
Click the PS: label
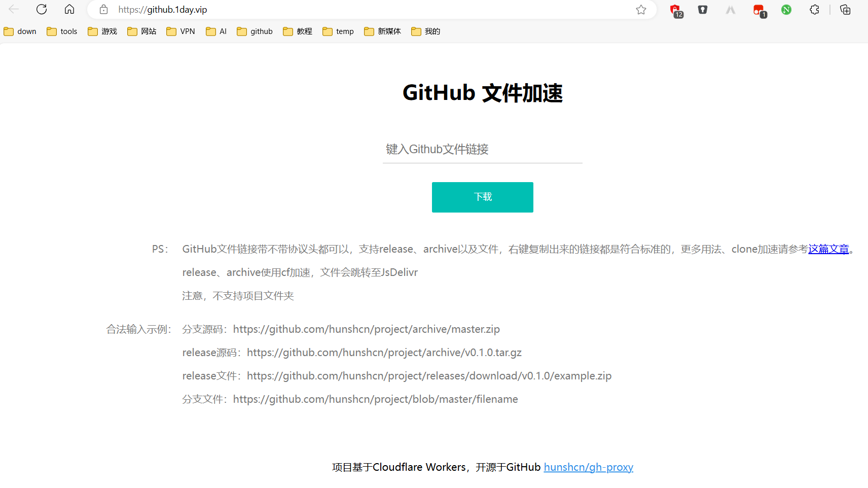click(160, 249)
